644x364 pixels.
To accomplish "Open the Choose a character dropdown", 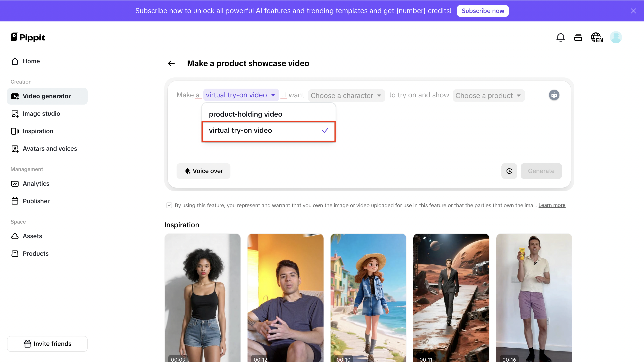I will point(346,95).
